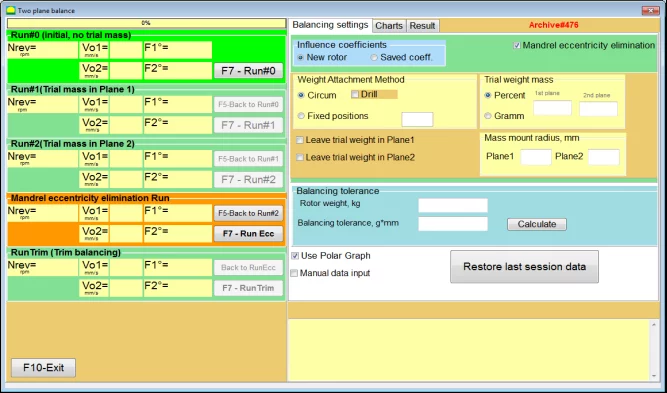Click the Run#0 Vo1 value field
The image size is (667, 393).
(x=126, y=50)
